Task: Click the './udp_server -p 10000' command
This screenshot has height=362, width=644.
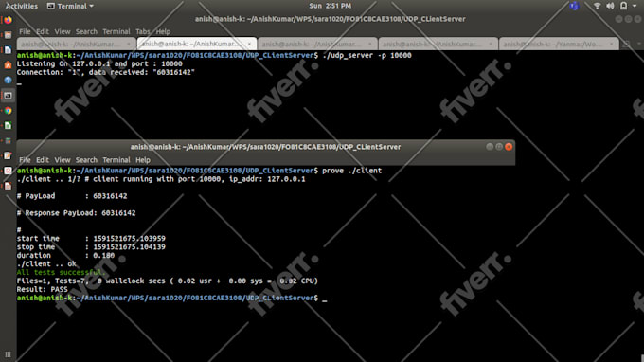Action: [367, 55]
